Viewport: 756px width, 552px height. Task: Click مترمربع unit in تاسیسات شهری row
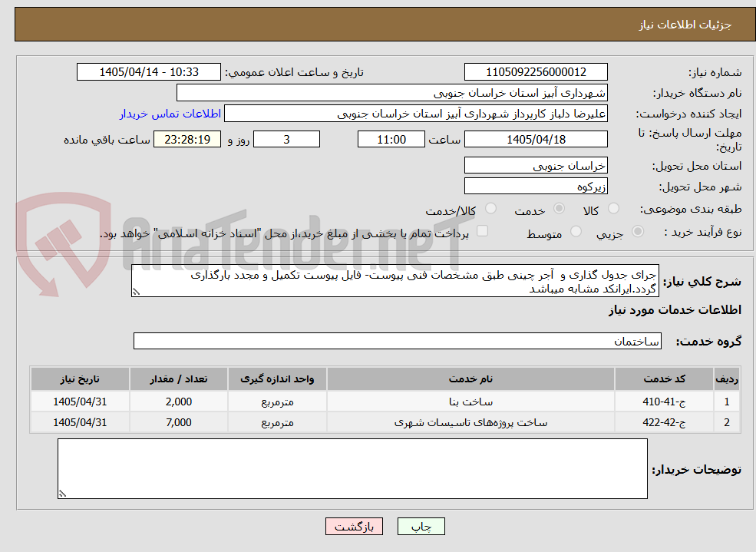pos(277,422)
